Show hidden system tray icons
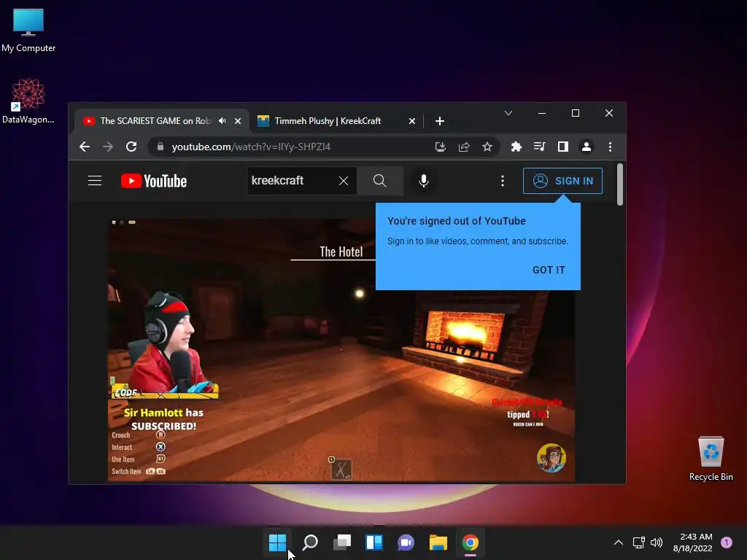 619,542
